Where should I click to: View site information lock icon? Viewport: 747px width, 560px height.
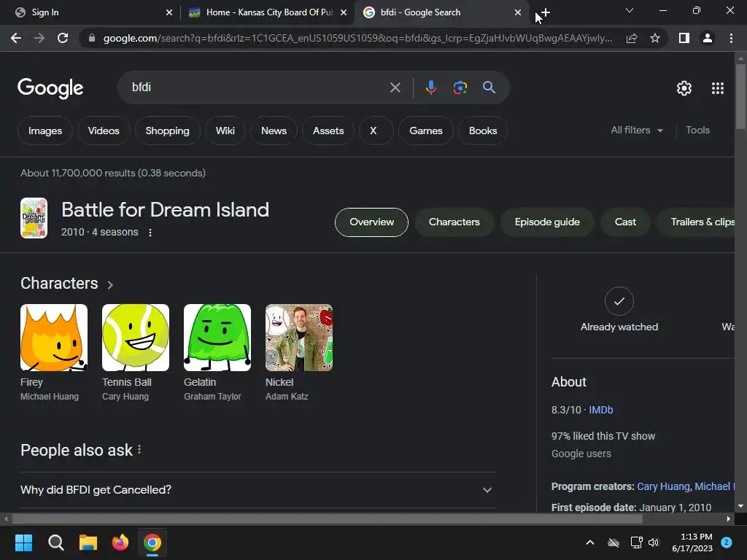click(x=92, y=38)
